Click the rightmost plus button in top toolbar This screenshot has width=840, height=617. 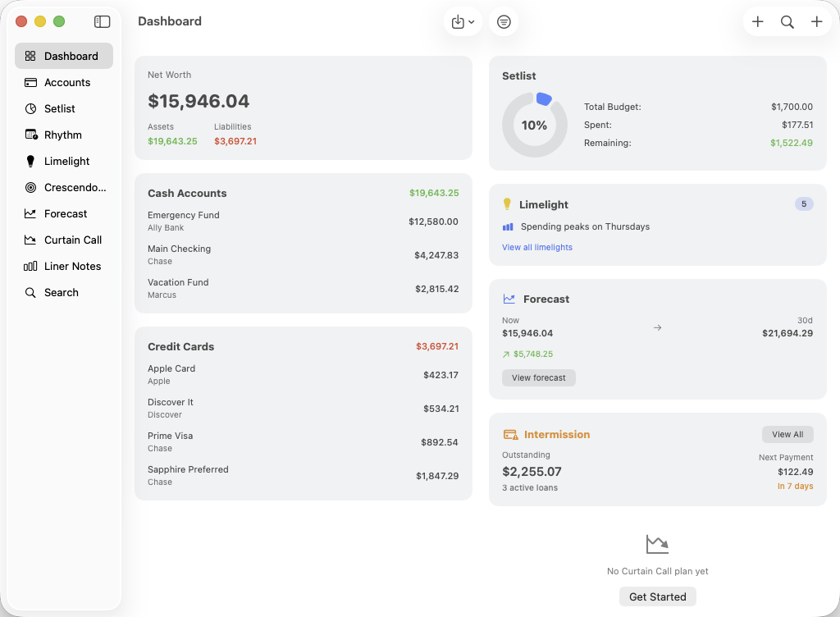[x=817, y=21]
